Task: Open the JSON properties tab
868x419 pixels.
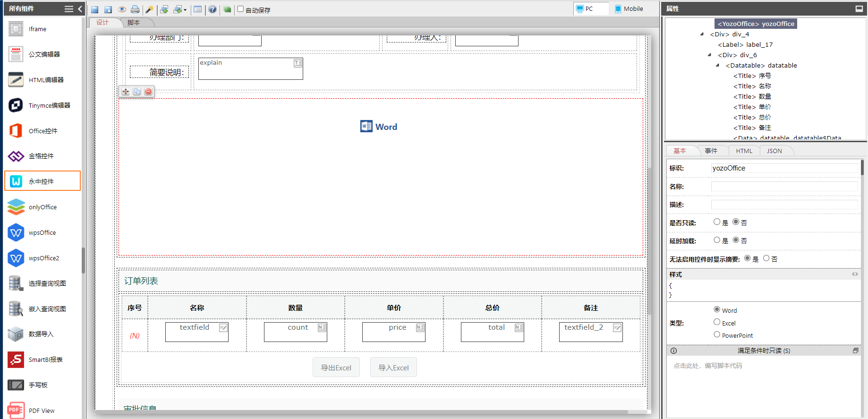Action: coord(774,151)
